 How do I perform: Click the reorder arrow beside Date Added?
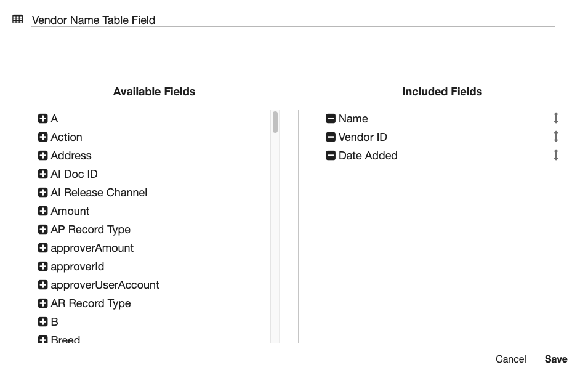555,154
